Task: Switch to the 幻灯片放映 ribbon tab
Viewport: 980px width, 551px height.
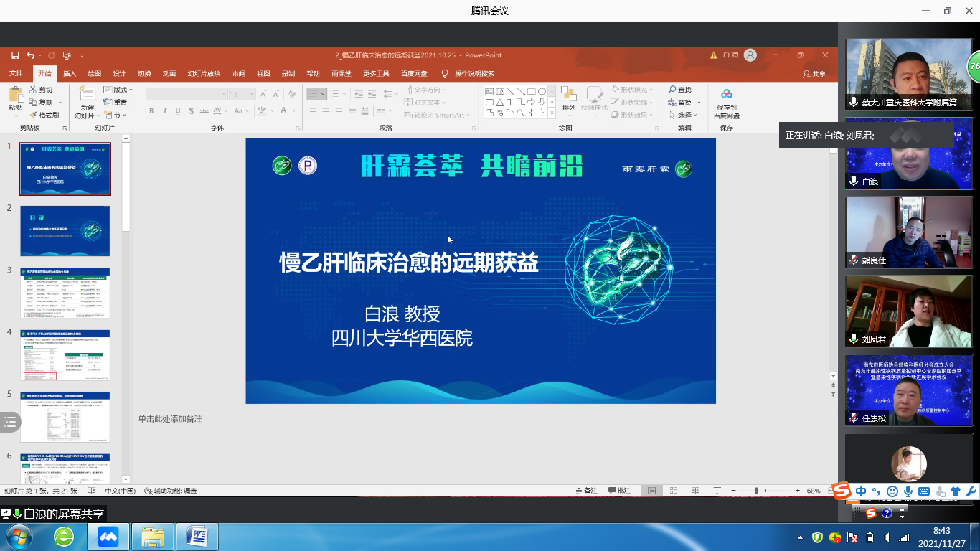Action: pyautogui.click(x=204, y=73)
